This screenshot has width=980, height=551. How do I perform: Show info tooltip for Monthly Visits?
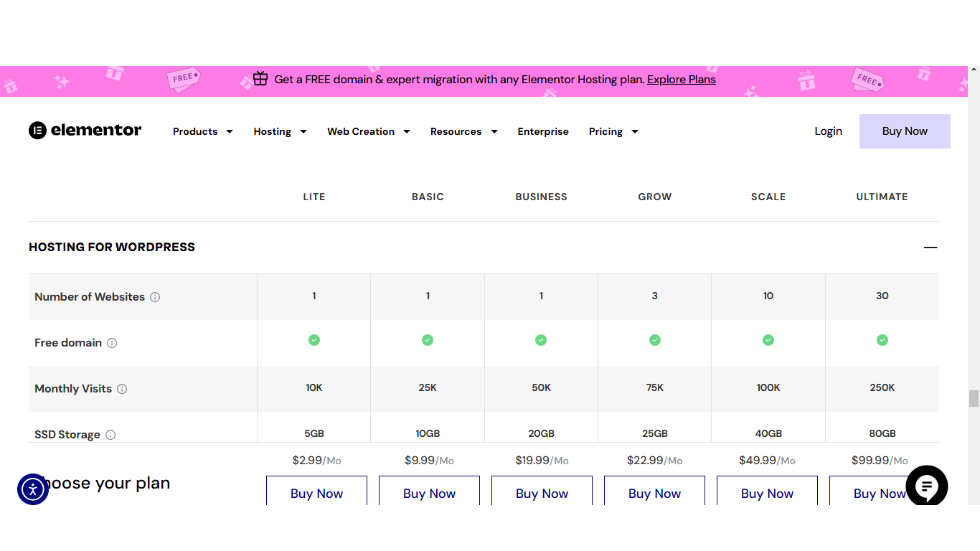pos(122,389)
